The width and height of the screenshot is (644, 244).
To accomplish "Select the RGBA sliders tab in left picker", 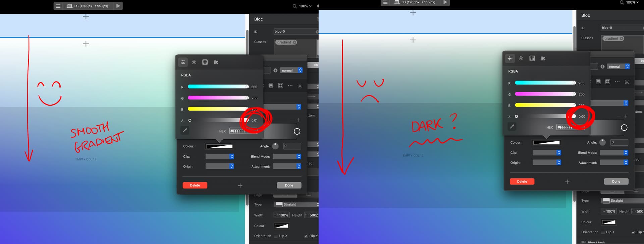I will click(x=183, y=62).
